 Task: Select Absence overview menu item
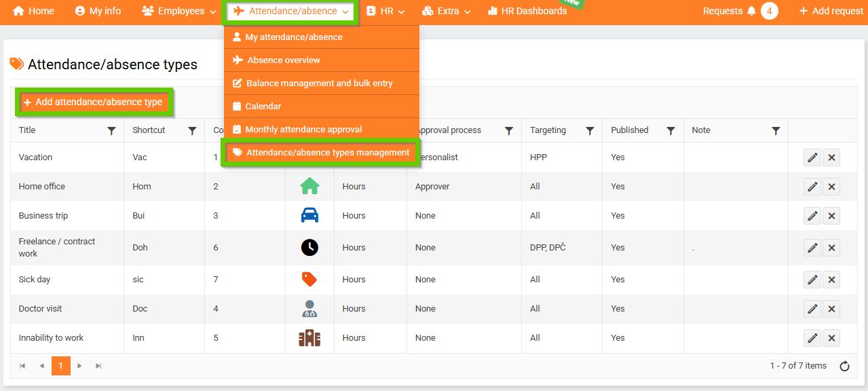[322, 60]
